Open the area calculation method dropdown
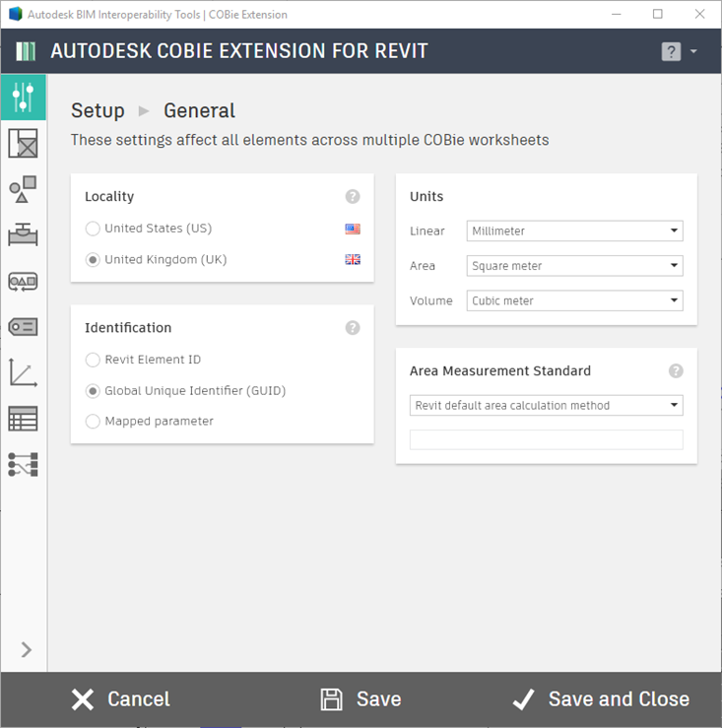This screenshot has width=722, height=728. coord(546,405)
